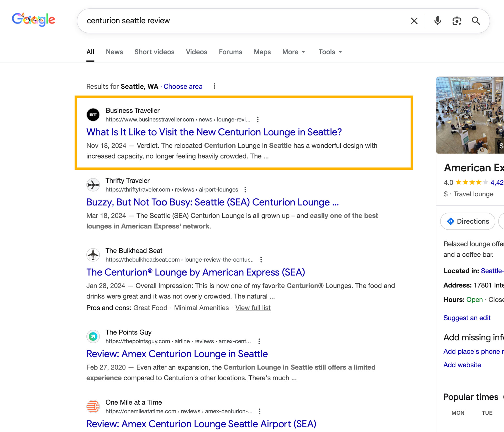
Task: Click the magnifying glass search icon
Action: coord(476,21)
